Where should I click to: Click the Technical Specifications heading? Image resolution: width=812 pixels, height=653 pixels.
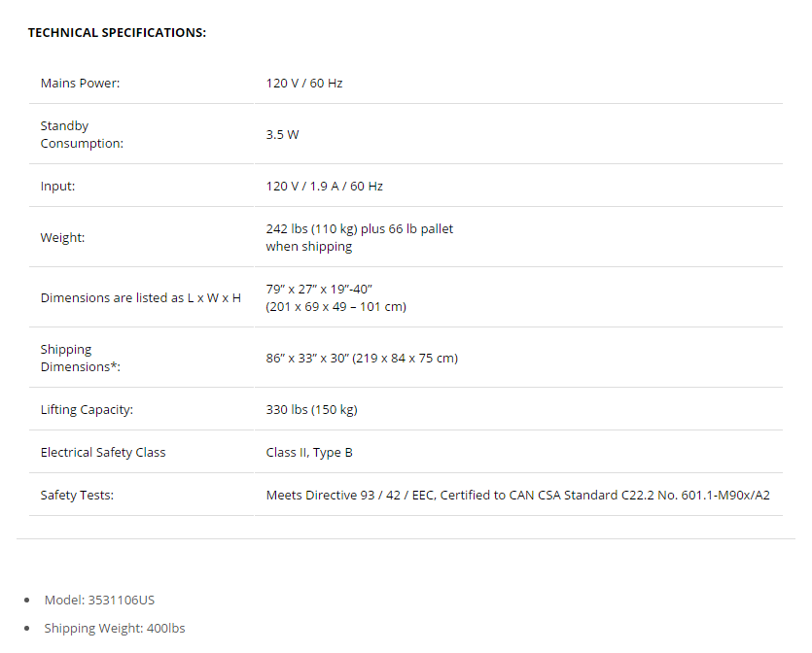tap(117, 33)
